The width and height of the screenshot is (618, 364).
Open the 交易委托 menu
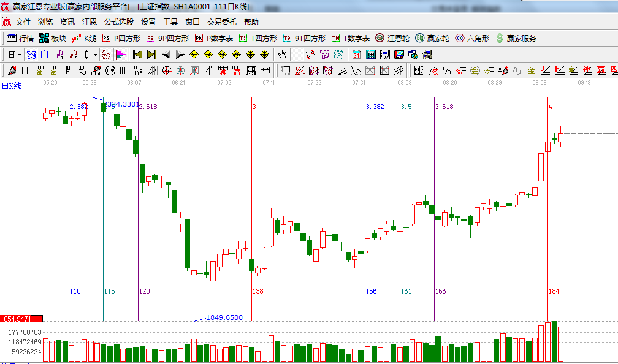pos(221,21)
